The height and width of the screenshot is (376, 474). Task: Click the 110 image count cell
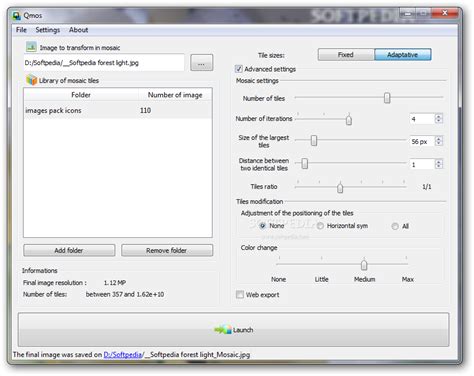[146, 110]
